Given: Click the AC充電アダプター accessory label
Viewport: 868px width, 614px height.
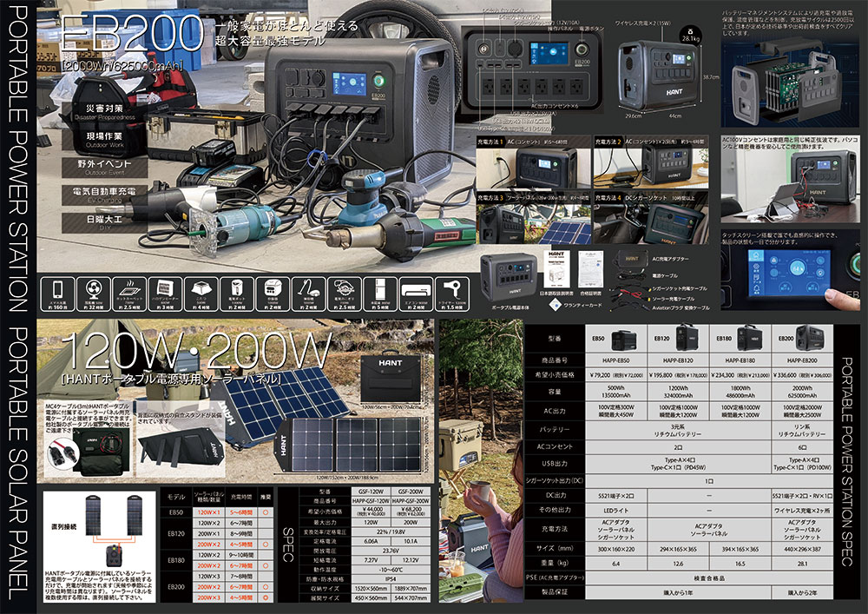Looking at the screenshot, I should pos(670,259).
